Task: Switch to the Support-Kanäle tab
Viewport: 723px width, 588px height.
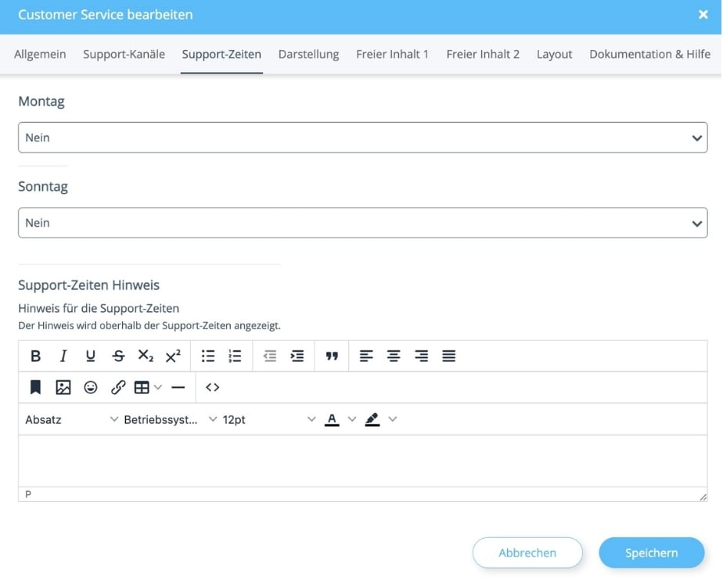Action: coord(124,55)
